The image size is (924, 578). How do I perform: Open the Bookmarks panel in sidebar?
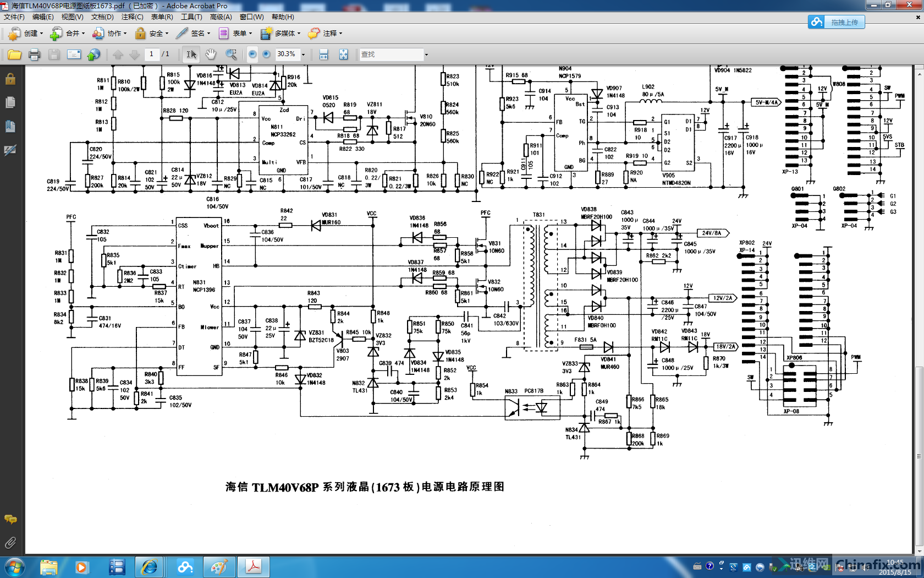pyautogui.click(x=10, y=126)
